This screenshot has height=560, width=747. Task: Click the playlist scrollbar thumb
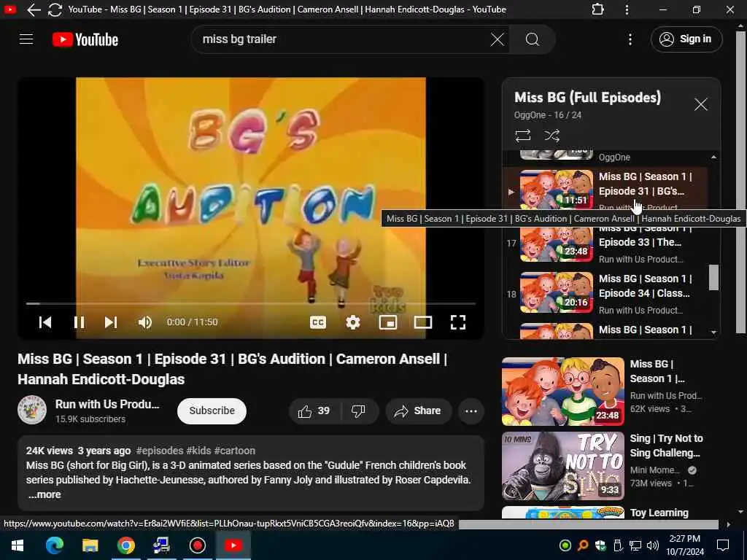click(713, 277)
